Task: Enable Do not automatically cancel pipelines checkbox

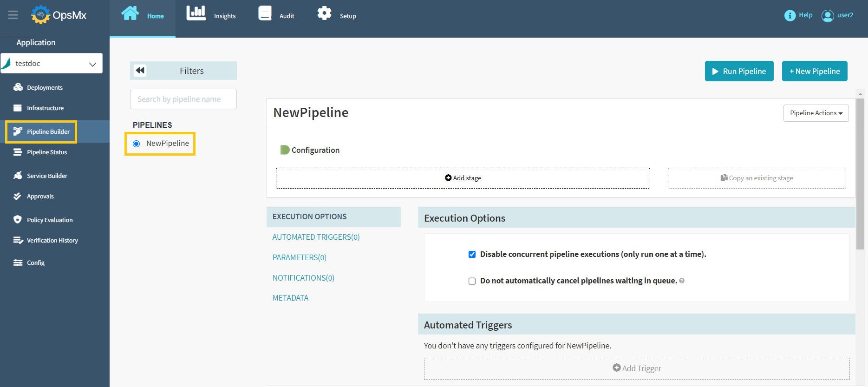Action: [x=472, y=281]
